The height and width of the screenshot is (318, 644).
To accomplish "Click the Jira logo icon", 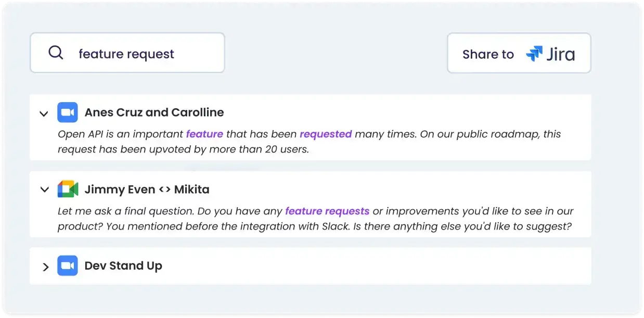I will (534, 54).
